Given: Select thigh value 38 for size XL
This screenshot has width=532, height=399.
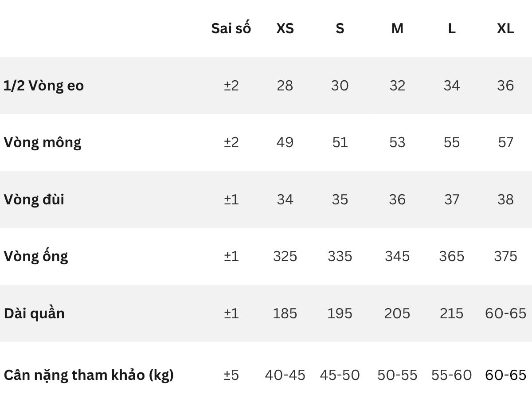Looking at the screenshot, I should coord(505,199).
